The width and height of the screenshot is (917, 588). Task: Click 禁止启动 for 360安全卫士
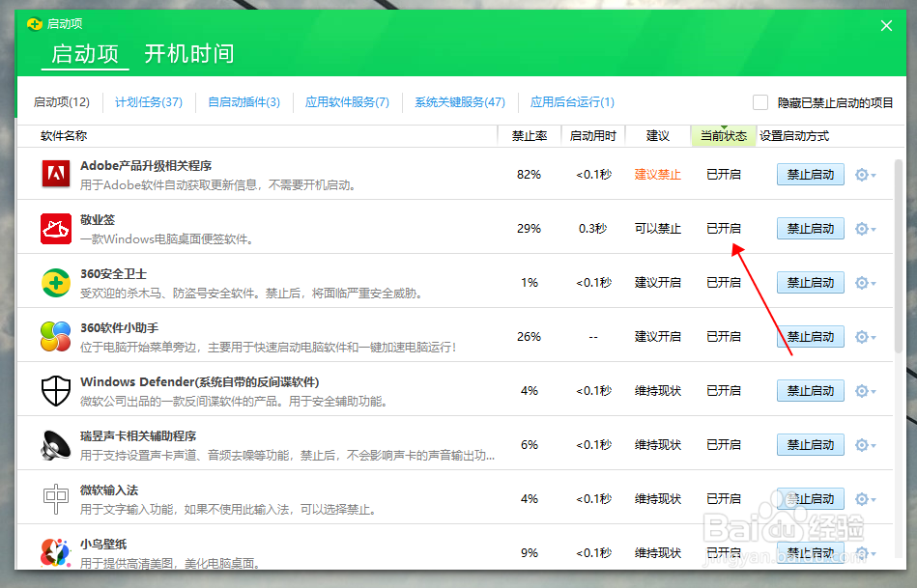tap(810, 282)
